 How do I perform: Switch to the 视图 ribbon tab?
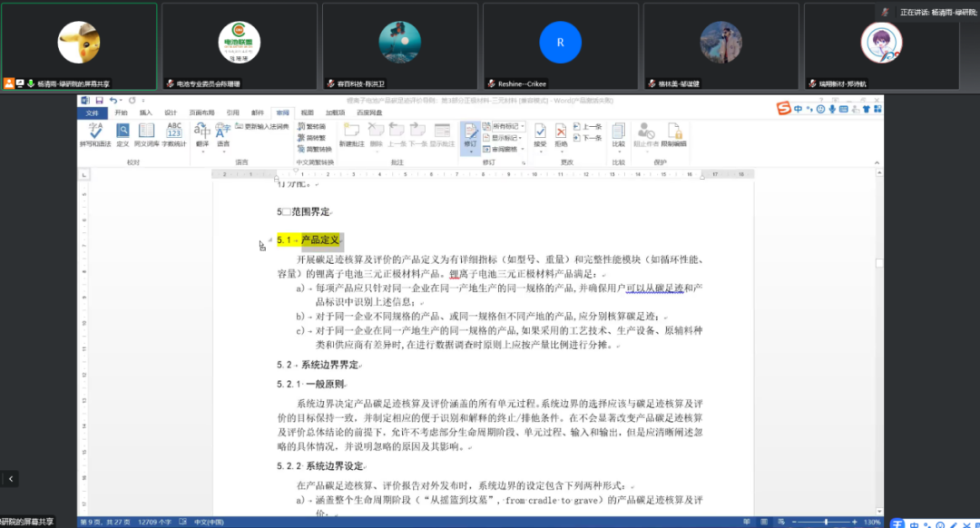pos(309,112)
